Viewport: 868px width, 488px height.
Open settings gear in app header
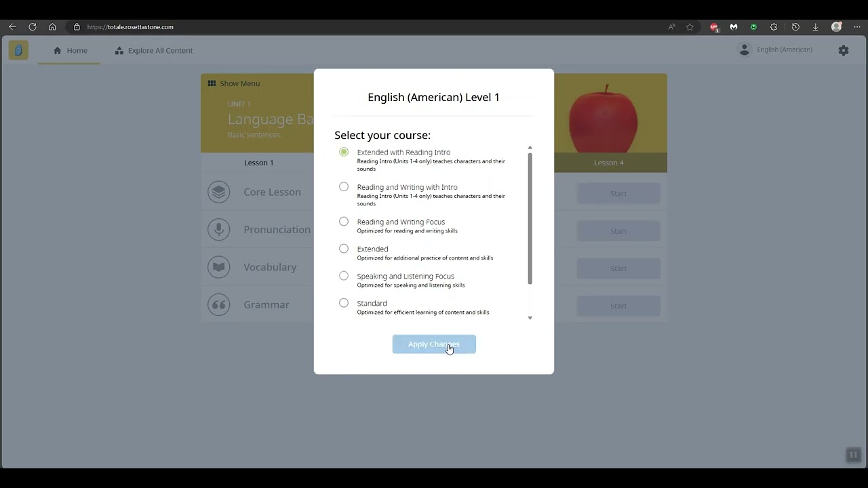point(844,50)
